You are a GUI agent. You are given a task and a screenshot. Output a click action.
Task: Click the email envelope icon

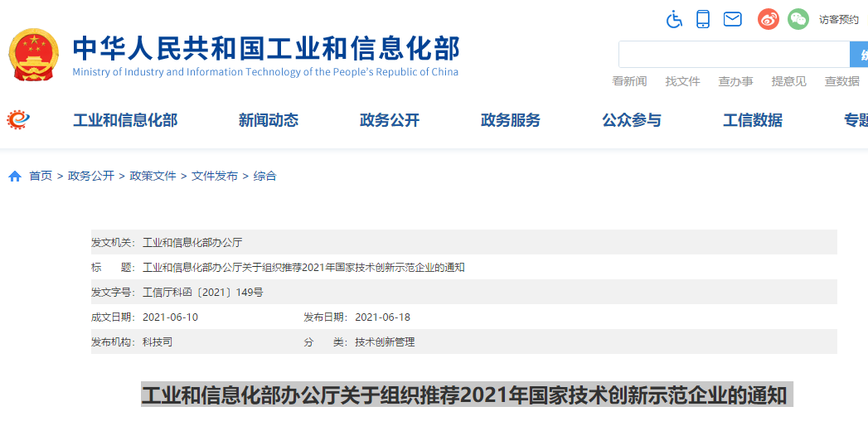(x=732, y=19)
